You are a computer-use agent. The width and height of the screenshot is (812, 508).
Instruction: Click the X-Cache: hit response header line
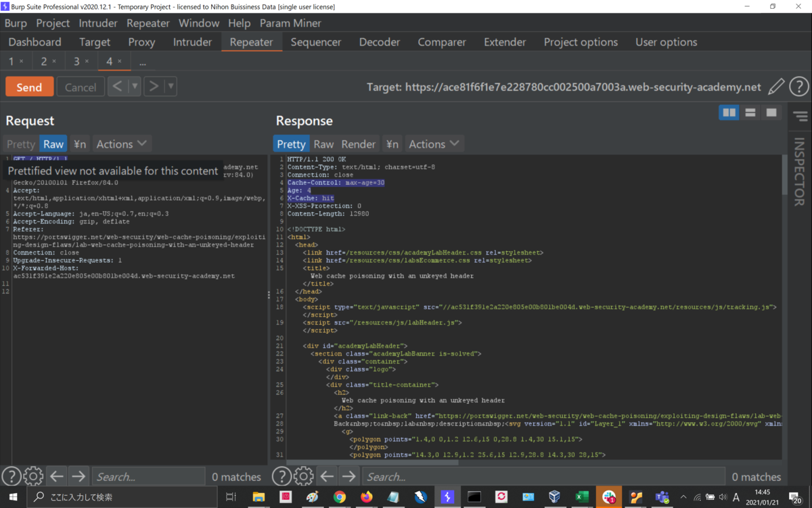[311, 198]
